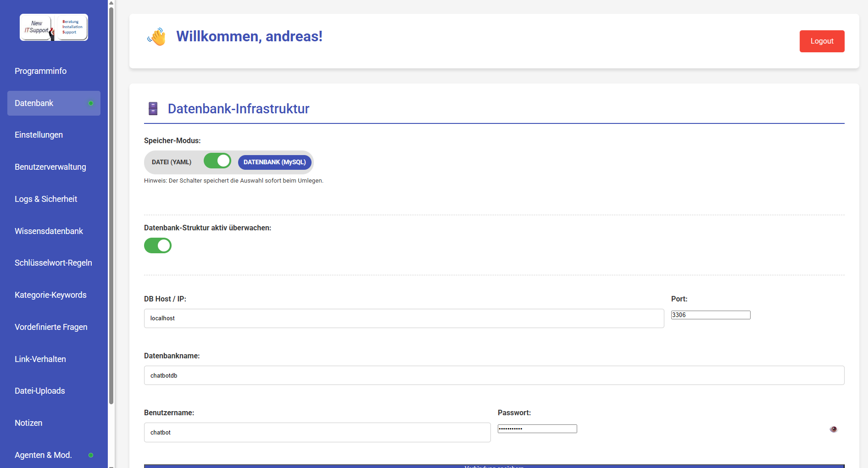Viewport: 868px width, 468px height.
Task: Select the DATENBANK (MySQL) mode label
Action: point(274,162)
